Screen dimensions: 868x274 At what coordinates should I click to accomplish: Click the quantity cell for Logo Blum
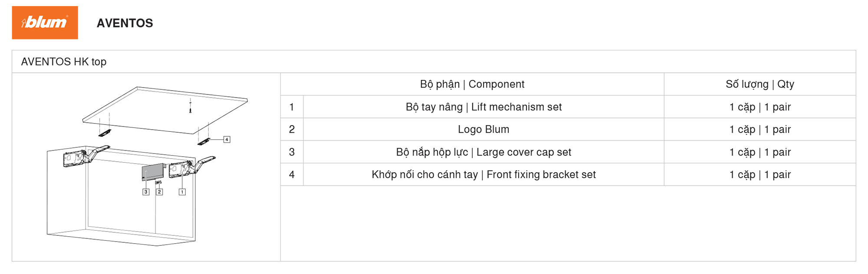(760, 129)
